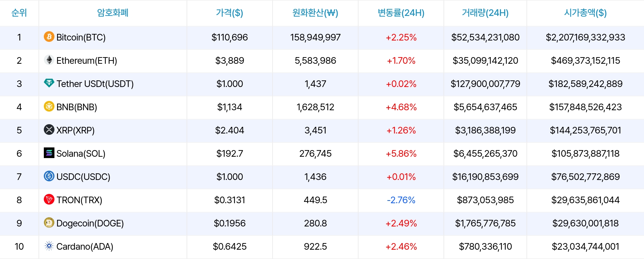
Task: Click the 순위 column header
Action: point(19,13)
